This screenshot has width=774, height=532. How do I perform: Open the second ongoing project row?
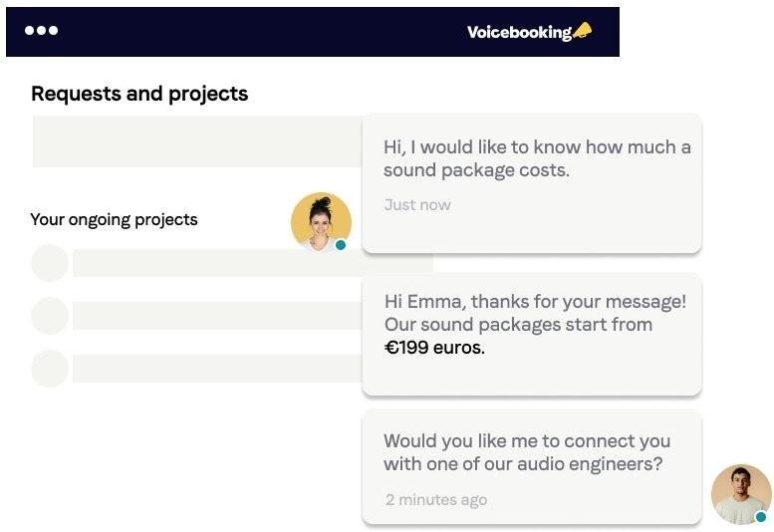coord(214,316)
